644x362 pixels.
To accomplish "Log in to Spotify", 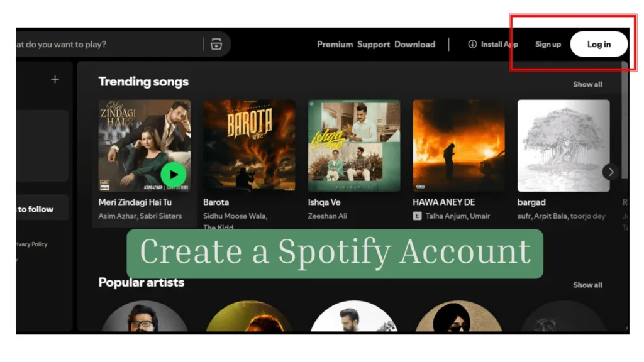I will pos(599,44).
